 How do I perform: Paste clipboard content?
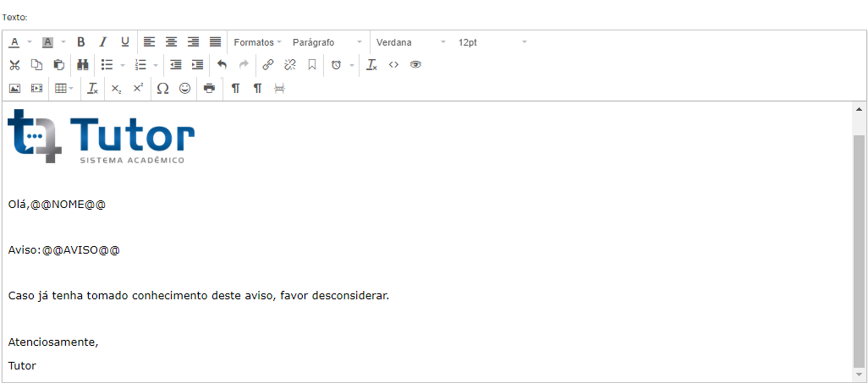pos(58,65)
